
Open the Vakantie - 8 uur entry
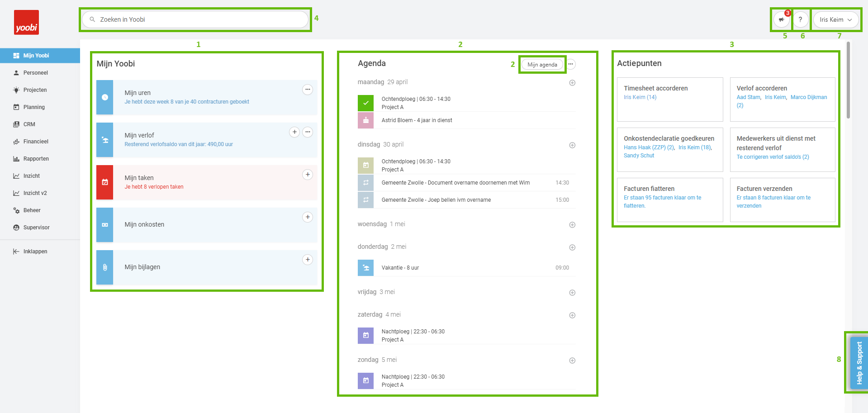click(466, 268)
